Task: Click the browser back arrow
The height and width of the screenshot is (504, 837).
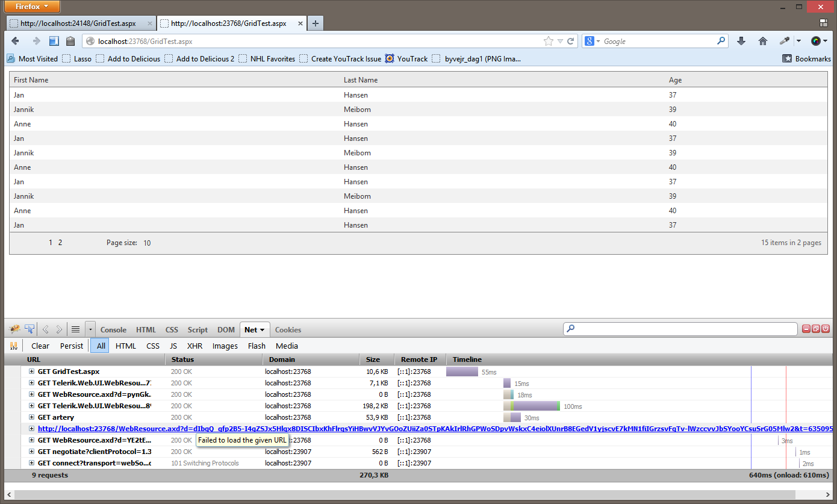Action: [x=16, y=41]
